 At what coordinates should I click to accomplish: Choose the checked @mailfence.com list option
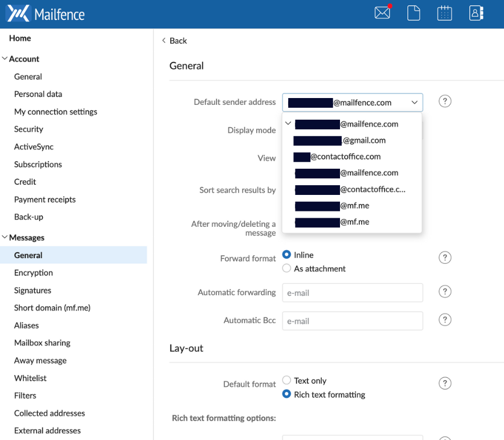coord(352,124)
